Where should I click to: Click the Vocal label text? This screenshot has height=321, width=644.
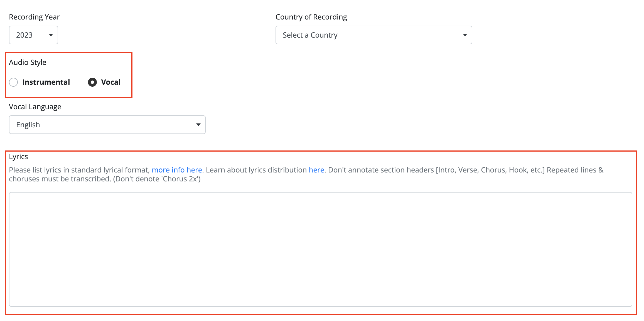pyautogui.click(x=111, y=82)
